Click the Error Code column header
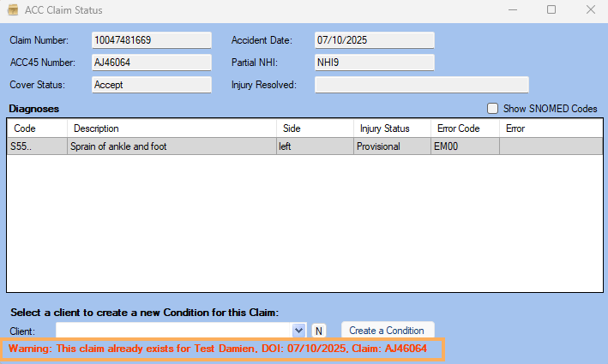The image size is (608, 364). click(464, 128)
